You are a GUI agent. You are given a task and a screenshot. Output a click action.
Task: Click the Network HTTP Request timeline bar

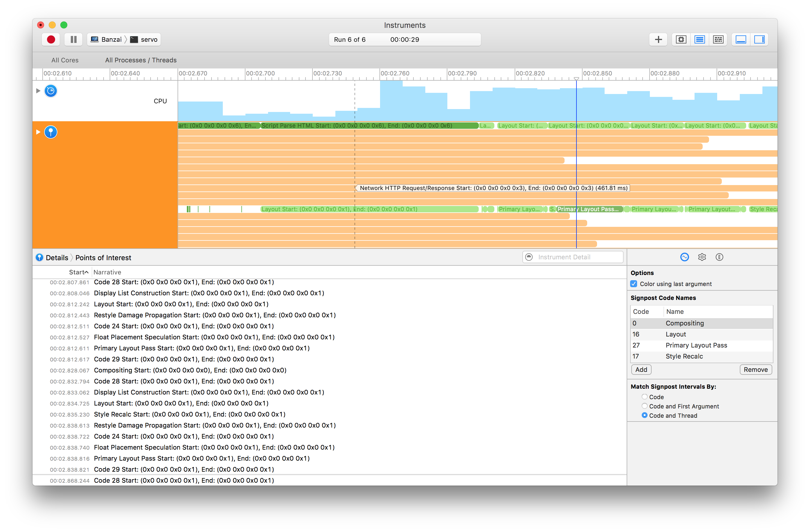point(493,188)
